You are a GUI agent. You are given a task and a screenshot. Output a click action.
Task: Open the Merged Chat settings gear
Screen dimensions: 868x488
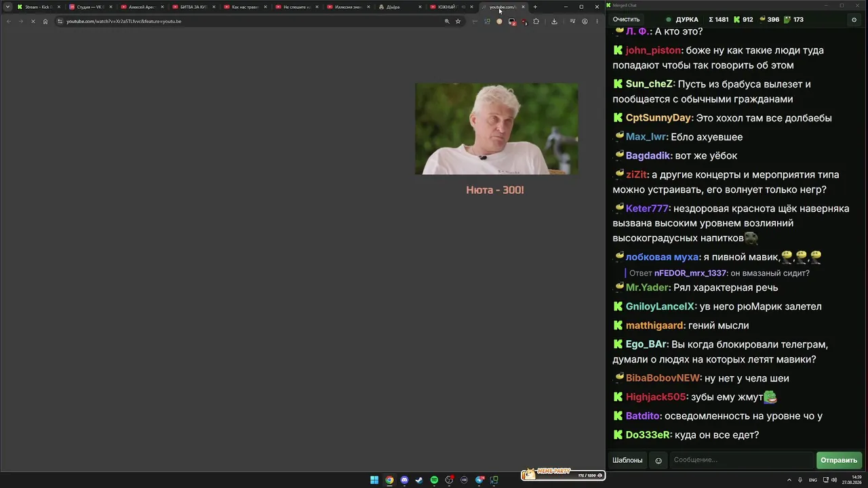coord(854,20)
